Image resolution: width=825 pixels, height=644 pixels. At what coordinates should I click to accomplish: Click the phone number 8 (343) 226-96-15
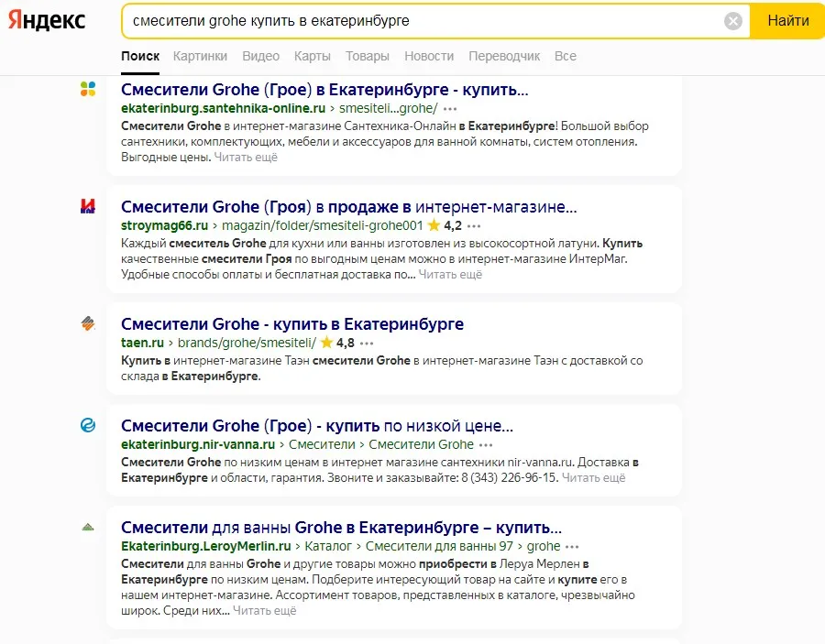click(x=509, y=478)
